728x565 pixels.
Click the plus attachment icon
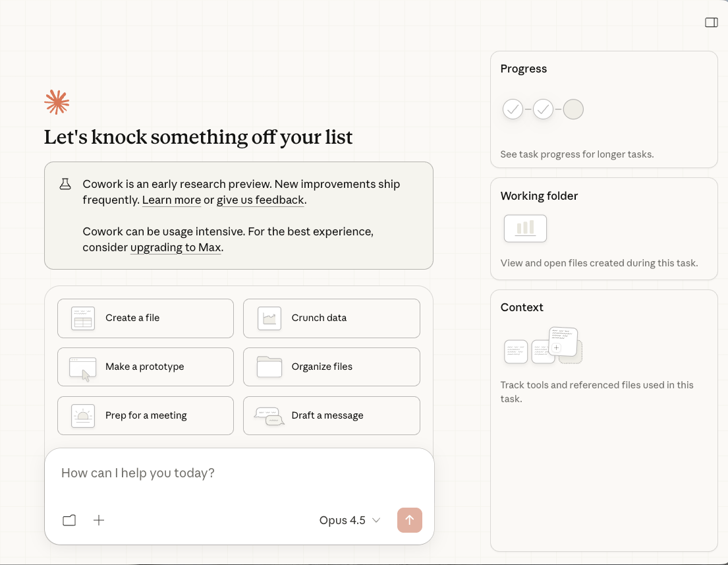tap(99, 520)
